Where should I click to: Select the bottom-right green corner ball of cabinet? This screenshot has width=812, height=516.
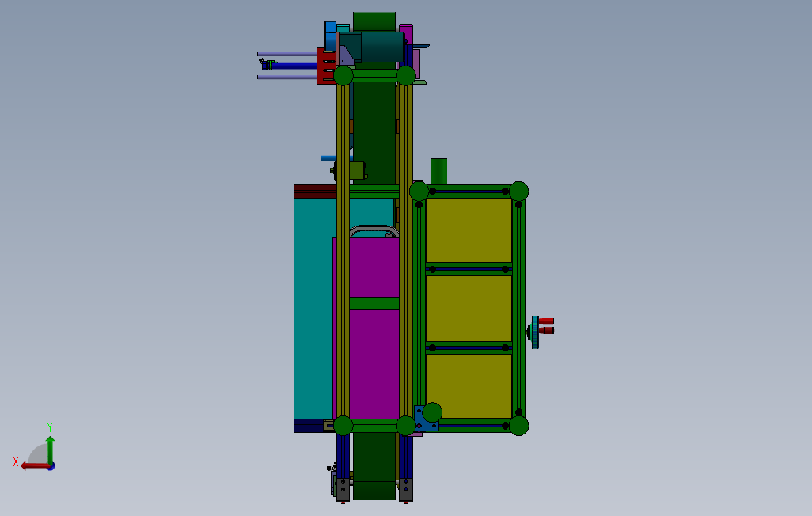[519, 426]
